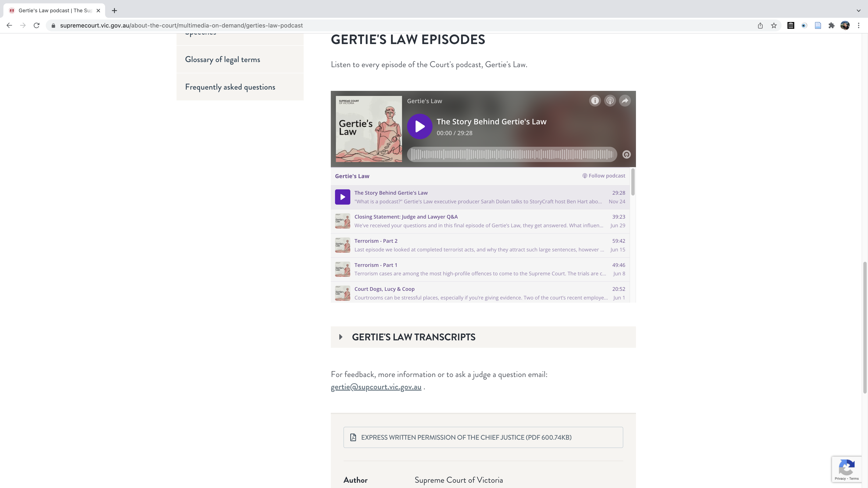Click the download icon beside the waveform

626,154
